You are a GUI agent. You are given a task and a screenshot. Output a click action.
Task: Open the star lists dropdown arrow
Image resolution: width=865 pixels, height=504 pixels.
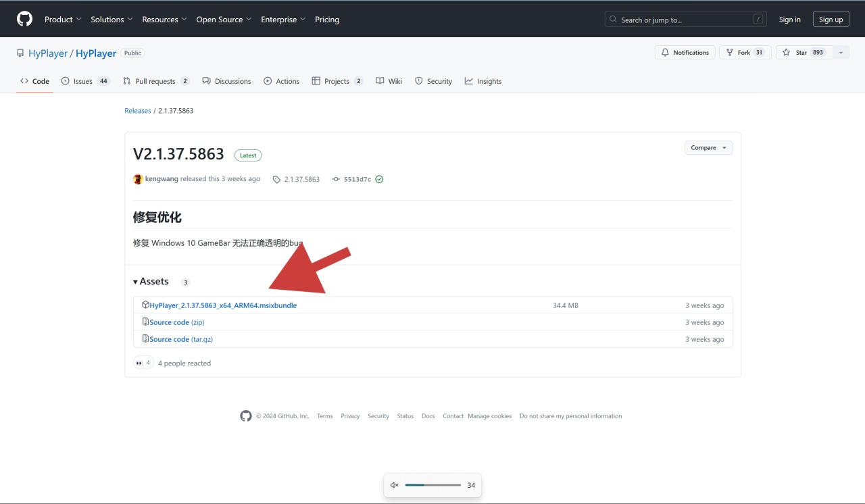pos(841,53)
